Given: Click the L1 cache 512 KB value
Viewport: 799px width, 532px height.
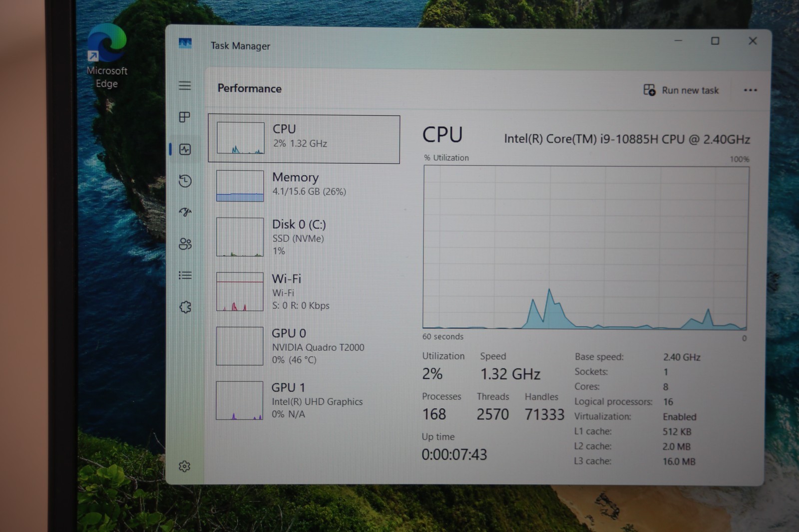Looking at the screenshot, I should coord(677,432).
